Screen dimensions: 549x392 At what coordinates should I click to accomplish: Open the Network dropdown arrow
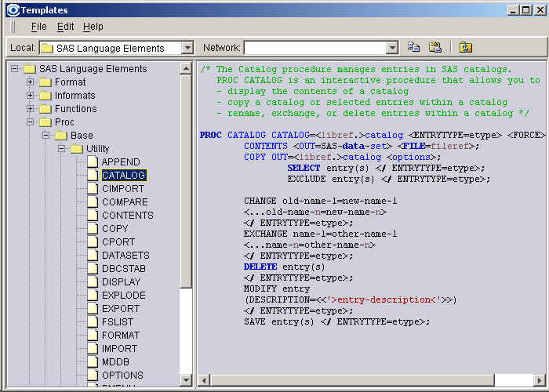pos(392,48)
